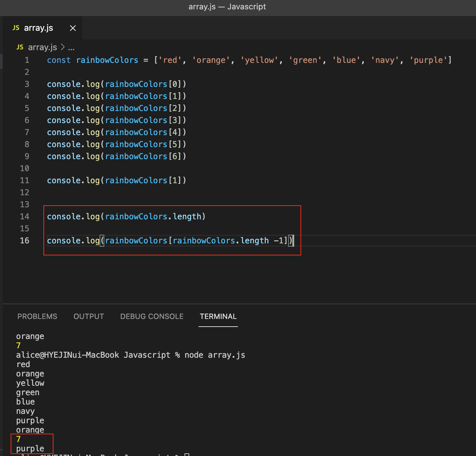The height and width of the screenshot is (456, 476).
Task: Click the 'length -1' expression on line 16
Action: (262, 241)
